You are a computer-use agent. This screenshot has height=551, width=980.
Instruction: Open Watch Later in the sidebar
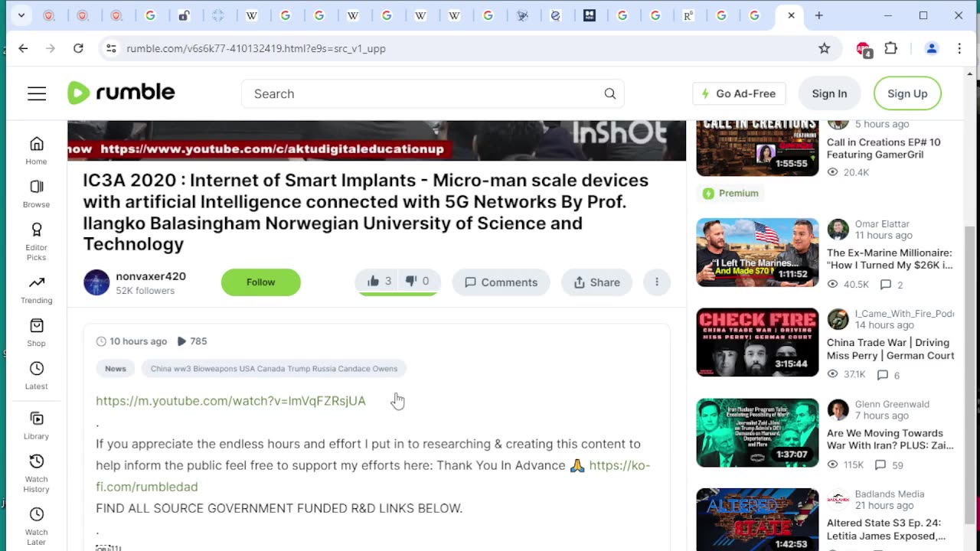tap(36, 526)
